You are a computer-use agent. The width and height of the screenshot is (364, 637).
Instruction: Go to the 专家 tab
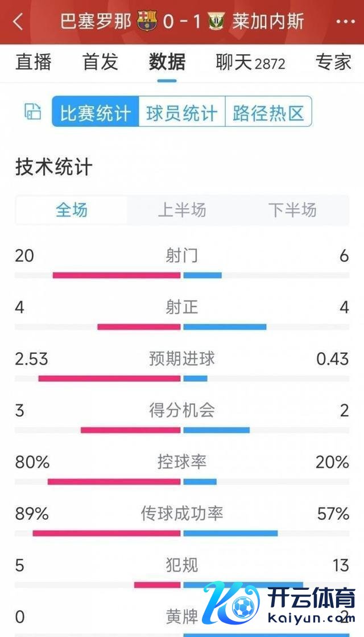tap(333, 62)
